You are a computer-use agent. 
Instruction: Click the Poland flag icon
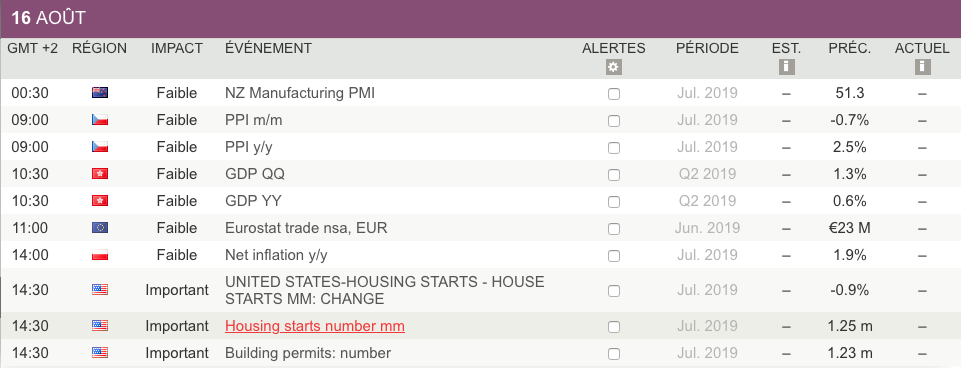pyautogui.click(x=100, y=255)
